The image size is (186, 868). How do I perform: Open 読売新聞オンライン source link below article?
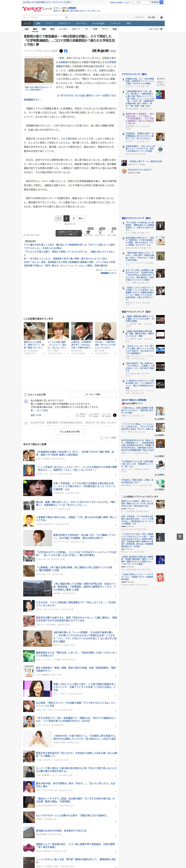tap(108, 273)
